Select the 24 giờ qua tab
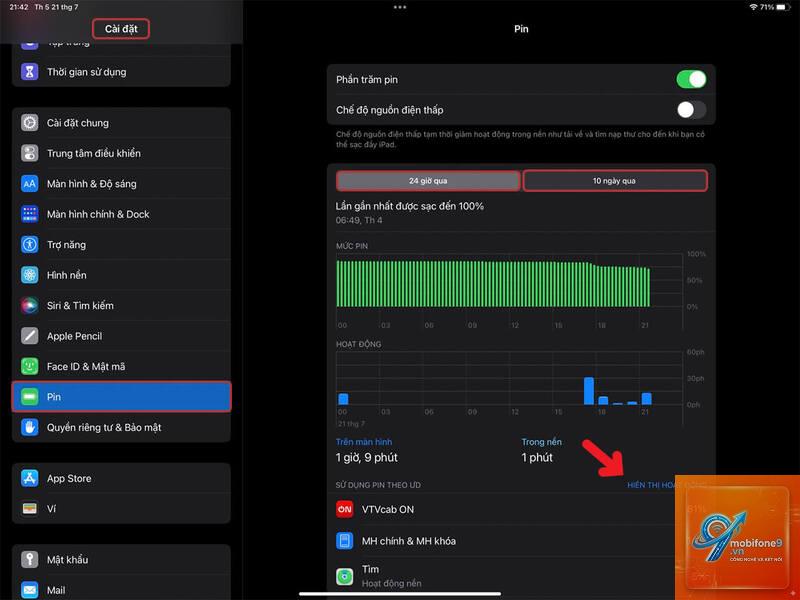This screenshot has height=600, width=800. click(x=428, y=181)
